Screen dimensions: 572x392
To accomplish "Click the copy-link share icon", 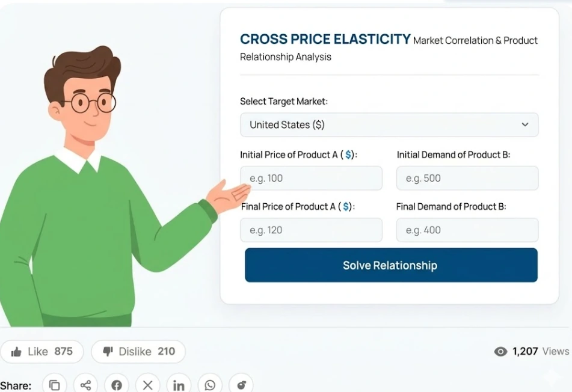I will [54, 384].
